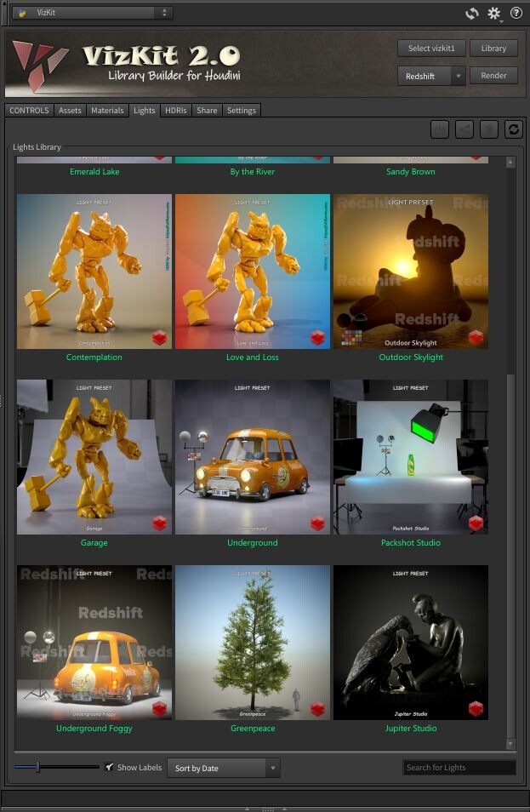Select the Lights tab
This screenshot has height=812, width=530.
click(145, 111)
